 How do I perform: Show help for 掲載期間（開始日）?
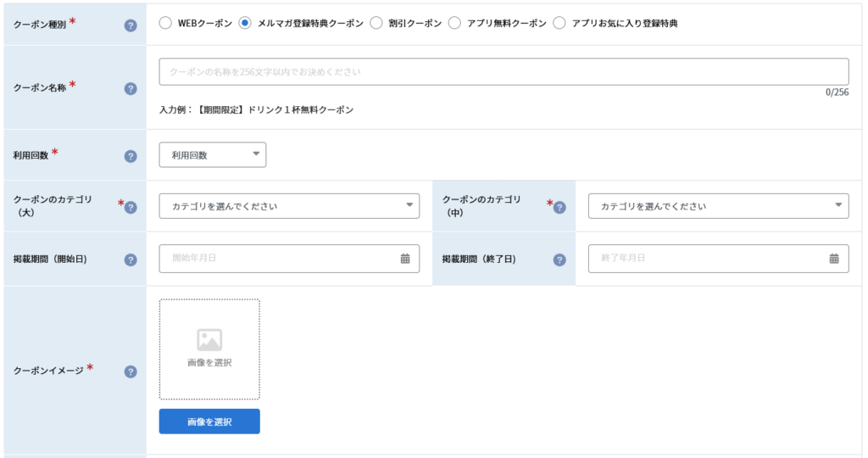coord(130,260)
